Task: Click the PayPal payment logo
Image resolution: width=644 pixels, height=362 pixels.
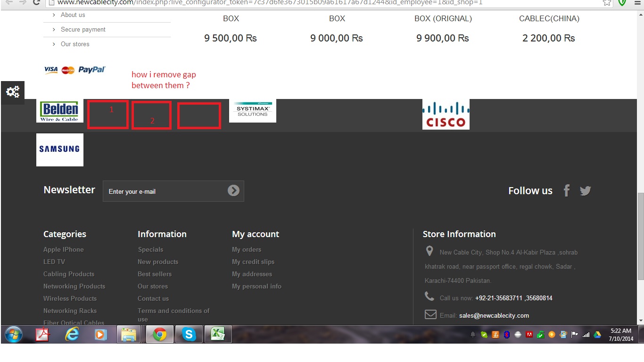Action: [x=92, y=70]
